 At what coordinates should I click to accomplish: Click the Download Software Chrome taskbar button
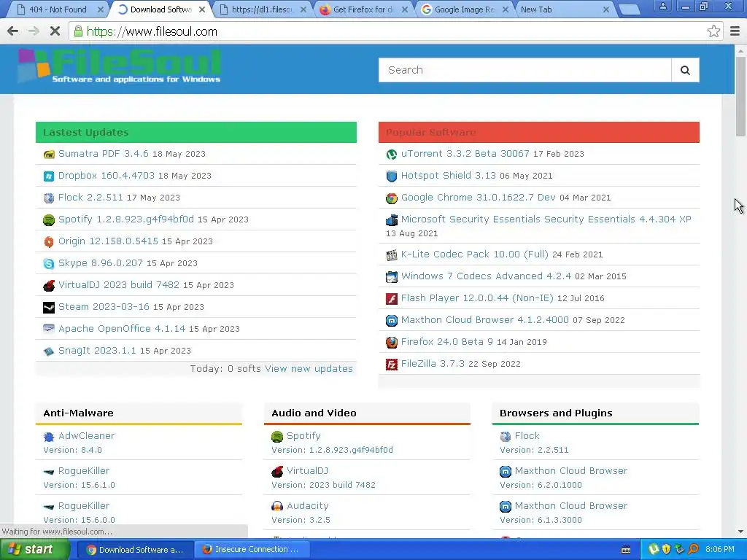pyautogui.click(x=135, y=550)
